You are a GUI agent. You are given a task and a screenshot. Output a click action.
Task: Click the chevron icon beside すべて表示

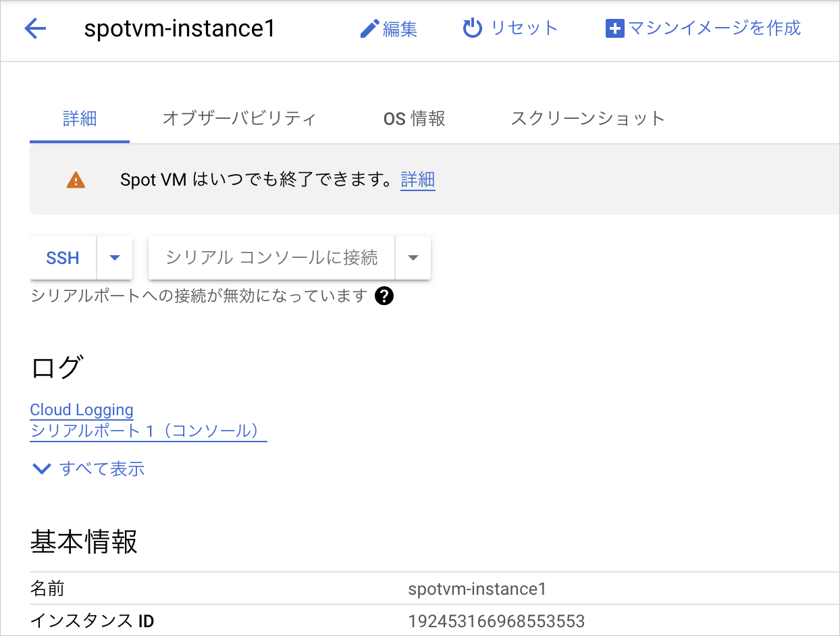tap(41, 469)
